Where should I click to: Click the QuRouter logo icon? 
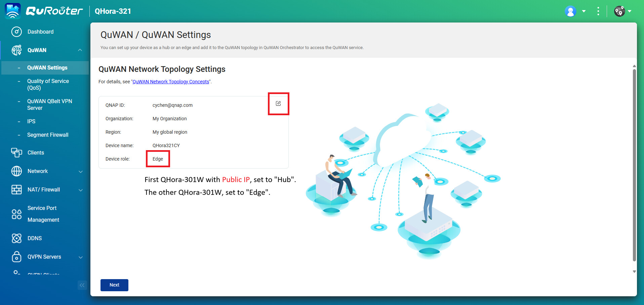click(13, 11)
